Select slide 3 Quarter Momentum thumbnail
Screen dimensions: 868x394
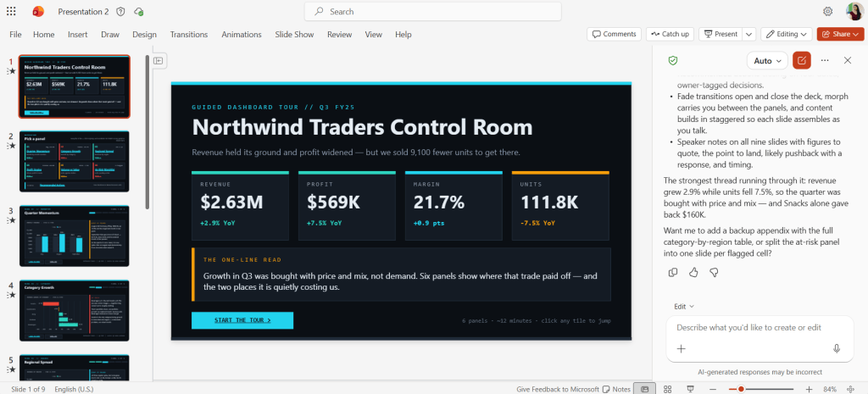click(x=75, y=236)
